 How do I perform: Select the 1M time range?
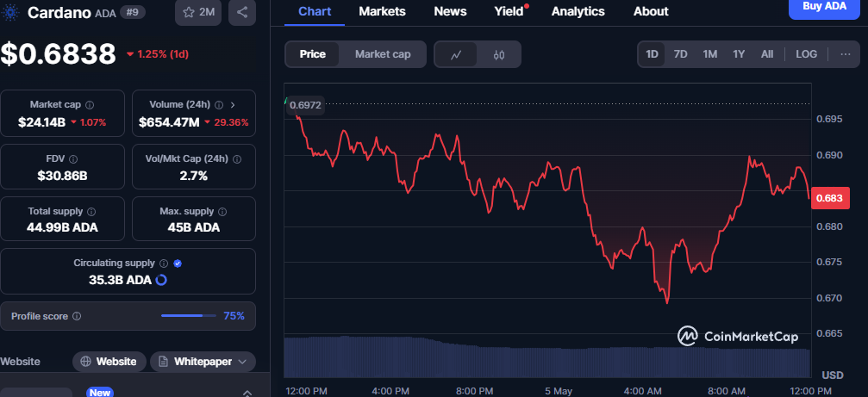tap(709, 54)
